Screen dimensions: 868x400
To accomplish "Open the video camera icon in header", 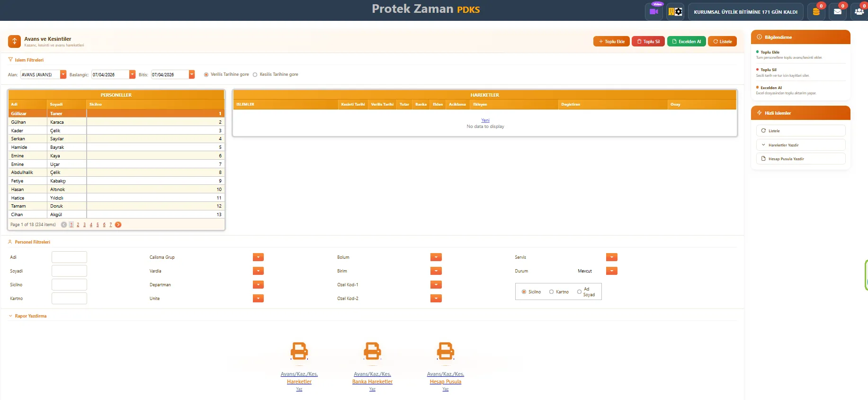I will [x=653, y=11].
